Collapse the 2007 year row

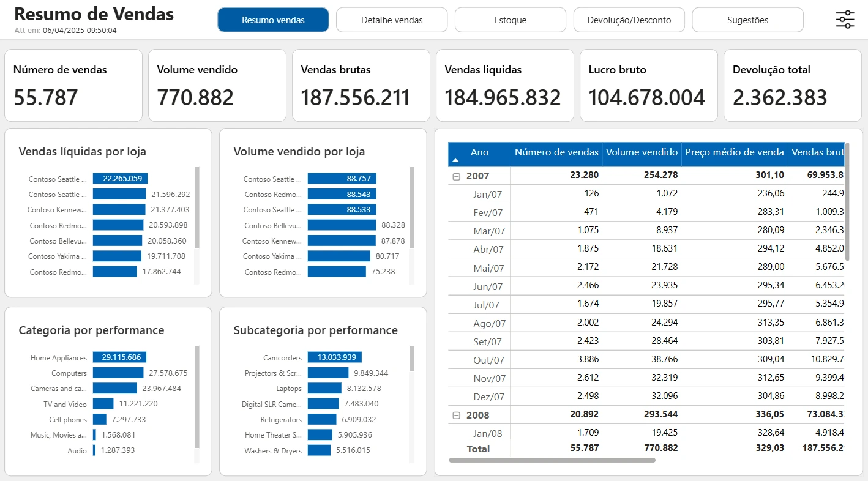coord(456,176)
